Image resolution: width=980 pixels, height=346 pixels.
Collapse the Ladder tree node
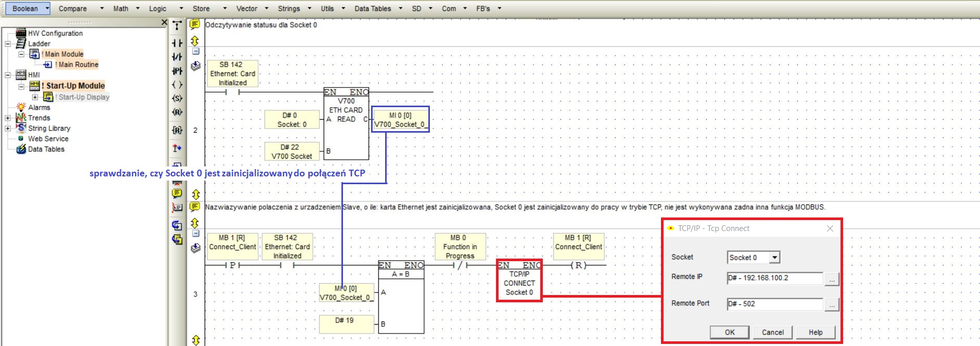[x=8, y=44]
